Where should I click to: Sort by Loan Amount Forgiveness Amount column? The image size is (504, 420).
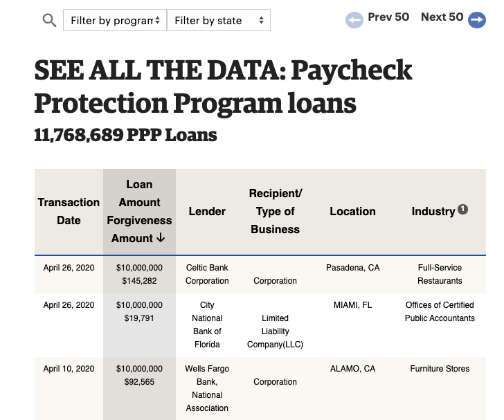(139, 211)
